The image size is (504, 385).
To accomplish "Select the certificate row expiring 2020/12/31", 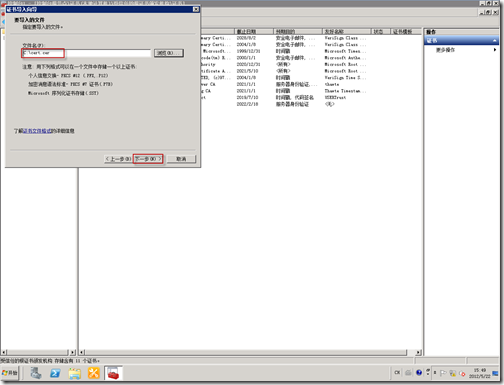I will pyautogui.click(x=311, y=64).
